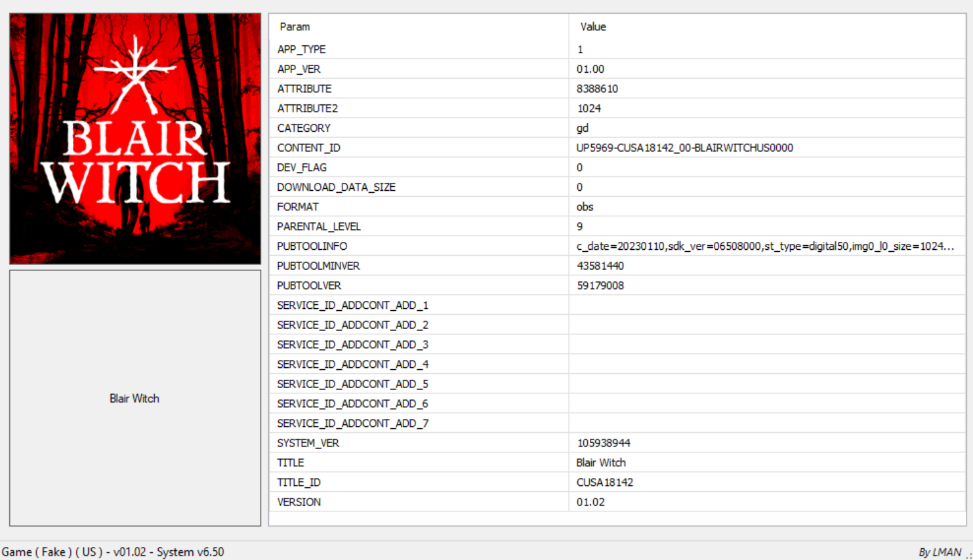Select the CONTENT_ID parameter name
Image resolution: width=973 pixels, height=560 pixels.
click(308, 148)
